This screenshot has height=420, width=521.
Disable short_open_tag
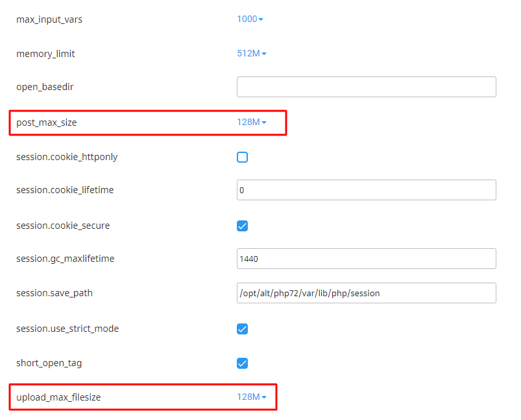click(242, 363)
